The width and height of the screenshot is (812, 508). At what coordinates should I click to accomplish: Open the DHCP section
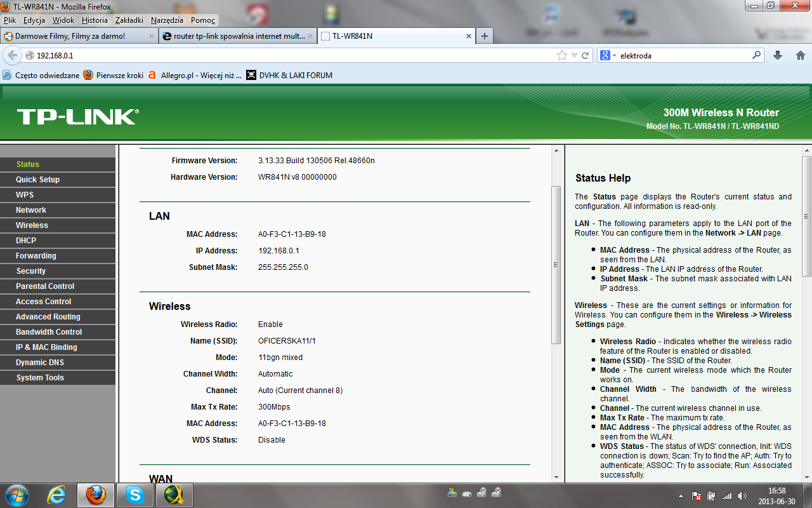[x=58, y=241]
